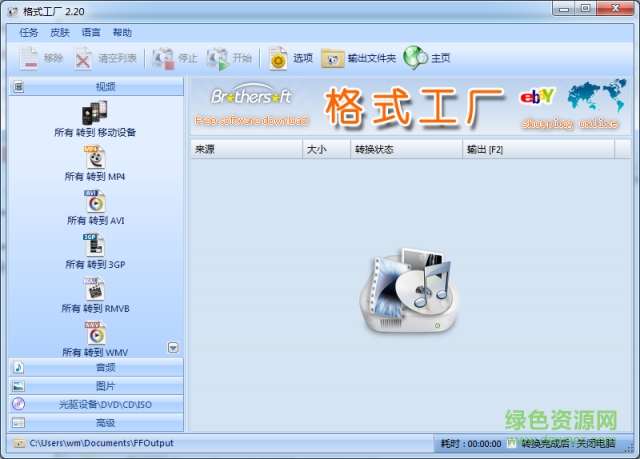Click the Remove (移除) toolbar icon
Image resolution: width=640 pixels, height=459 pixels.
point(29,58)
